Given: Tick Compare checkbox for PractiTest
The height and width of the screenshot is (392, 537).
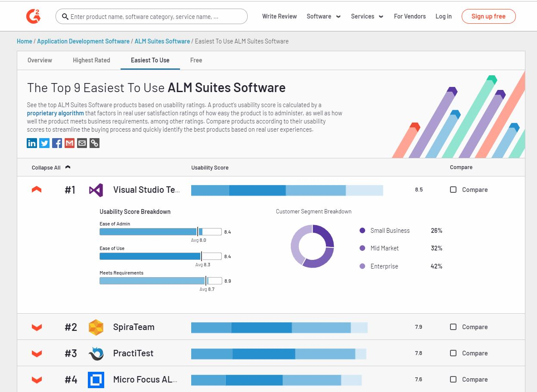Looking at the screenshot, I should pyautogui.click(x=453, y=353).
